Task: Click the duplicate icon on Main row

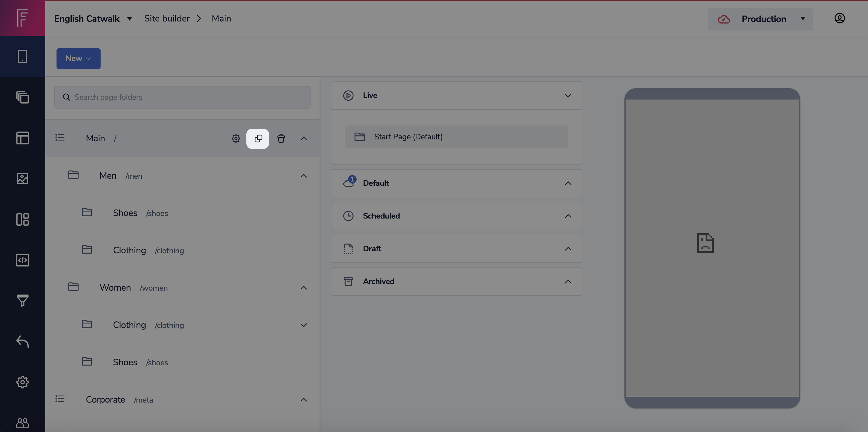Action: (258, 139)
